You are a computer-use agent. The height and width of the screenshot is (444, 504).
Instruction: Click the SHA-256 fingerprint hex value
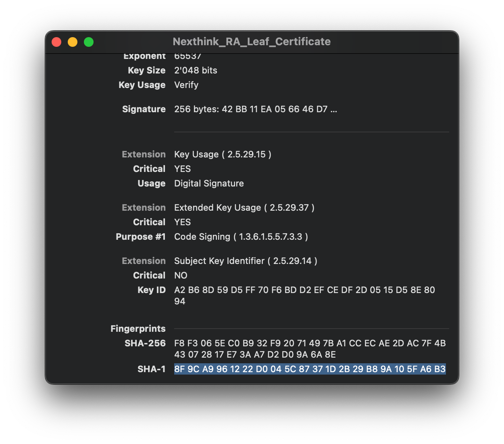point(310,349)
